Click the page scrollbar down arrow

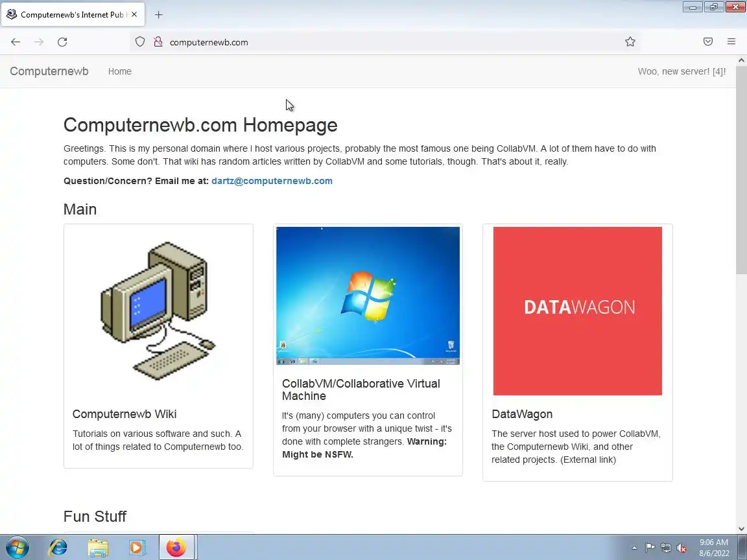click(741, 529)
